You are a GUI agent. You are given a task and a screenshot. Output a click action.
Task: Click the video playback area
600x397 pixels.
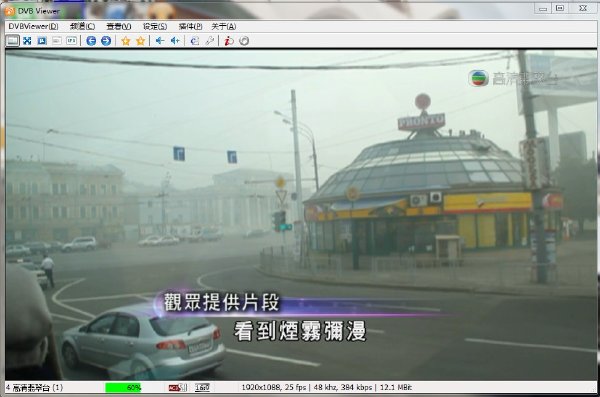click(301, 214)
